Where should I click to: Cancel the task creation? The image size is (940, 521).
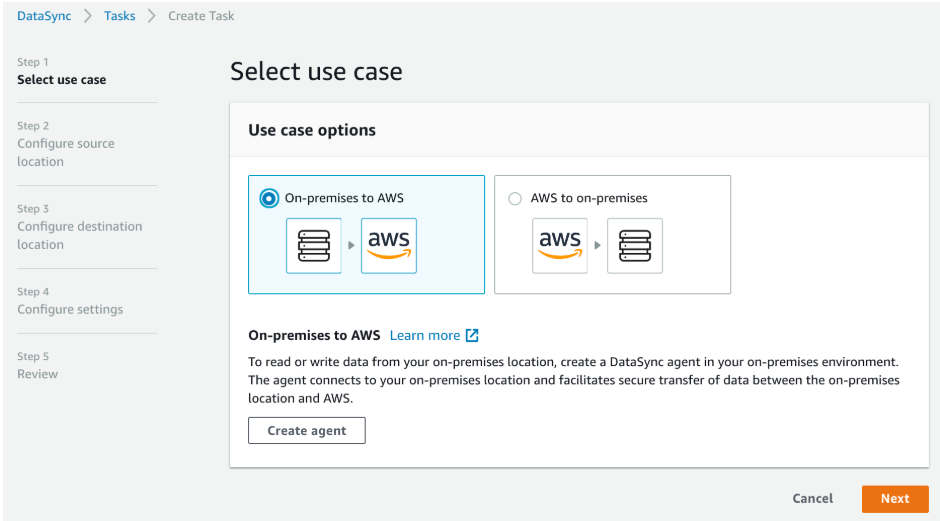pos(813,498)
